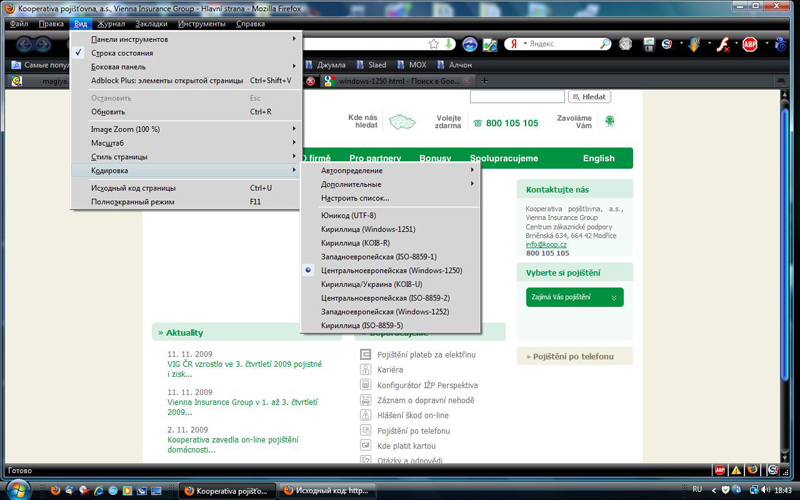The width and height of the screenshot is (800, 500).
Task: Open Правка menu
Action: click(51, 23)
